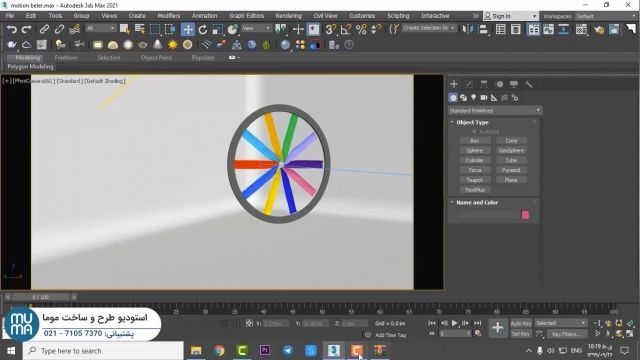Open the Scene Explorer toggle icon
This screenshot has height=360, width=640.
pyautogui.click(x=500, y=29)
